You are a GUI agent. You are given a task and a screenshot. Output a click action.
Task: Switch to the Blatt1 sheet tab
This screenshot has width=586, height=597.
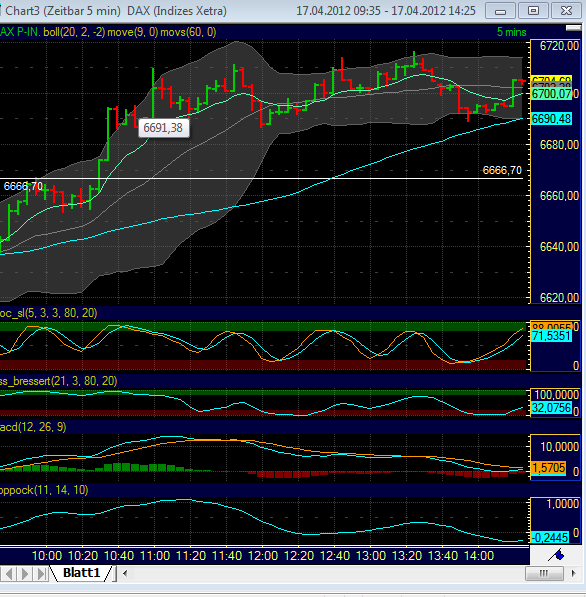click(x=81, y=573)
